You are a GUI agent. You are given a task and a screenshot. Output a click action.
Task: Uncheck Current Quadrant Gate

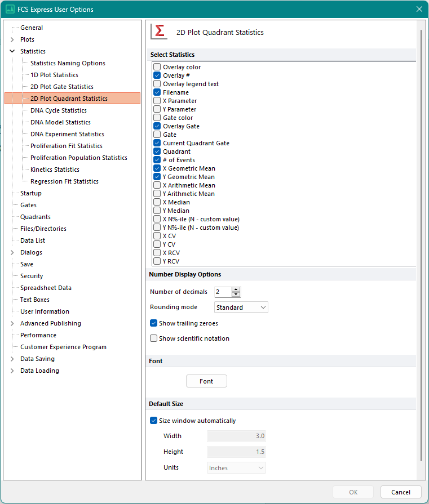coord(157,142)
